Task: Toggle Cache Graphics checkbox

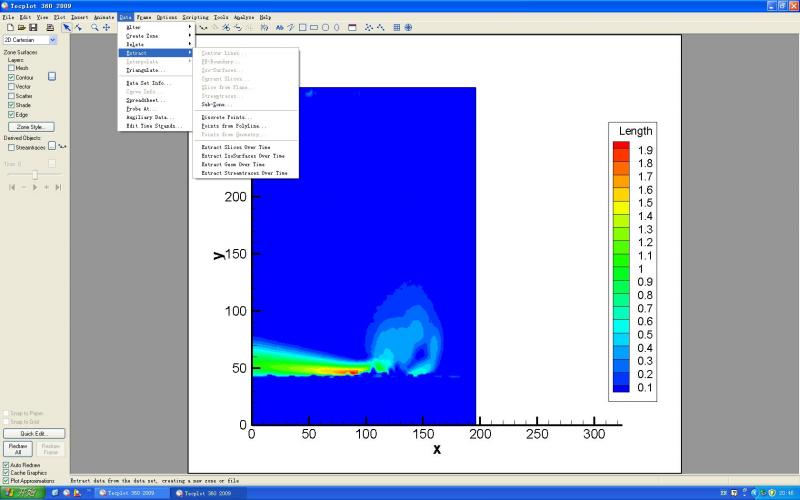Action: (6, 473)
